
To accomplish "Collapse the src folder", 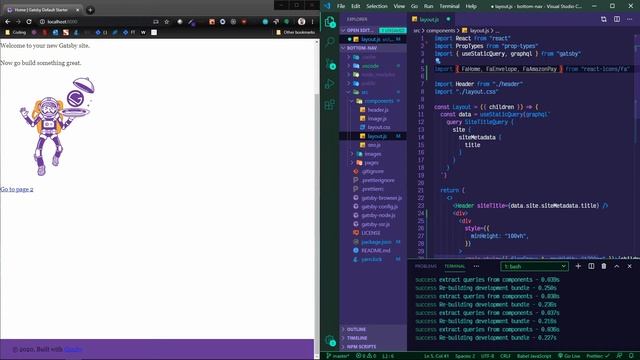I will tap(373, 92).
